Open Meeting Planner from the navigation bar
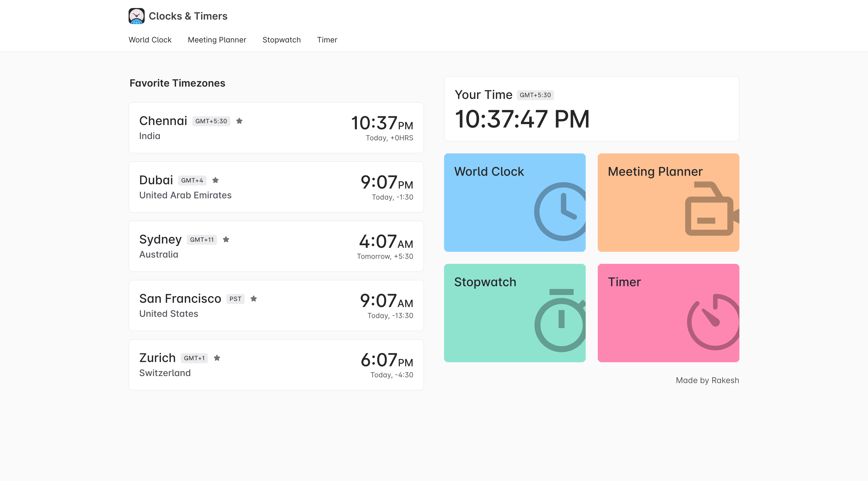This screenshot has width=868, height=481. pyautogui.click(x=217, y=40)
